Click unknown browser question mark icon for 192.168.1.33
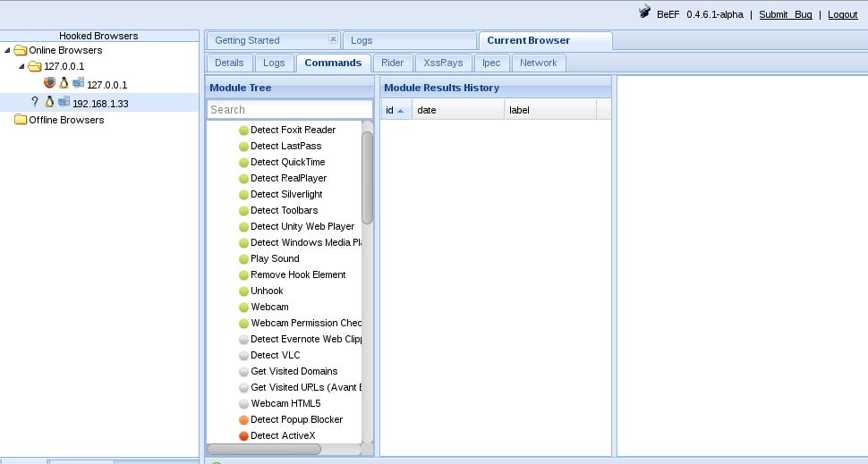 point(35,101)
